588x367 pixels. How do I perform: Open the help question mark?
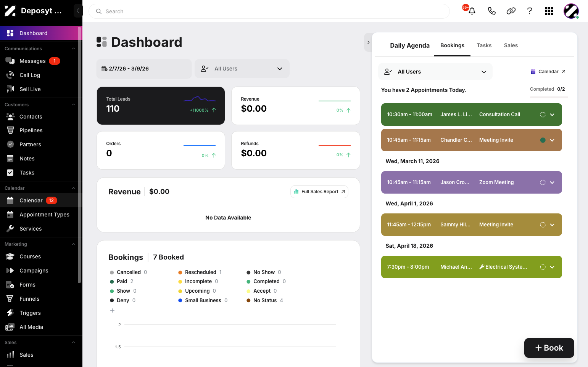[x=530, y=11]
